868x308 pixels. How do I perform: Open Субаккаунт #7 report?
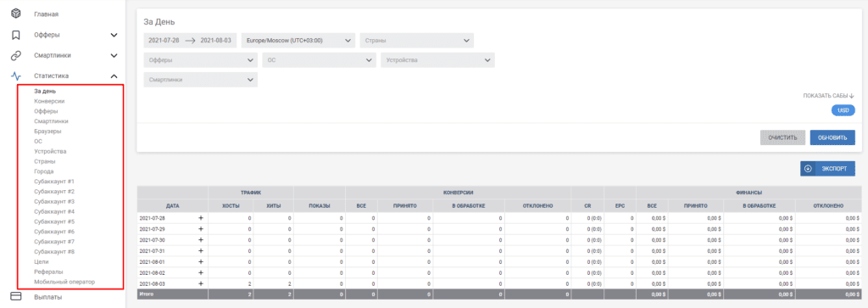pyautogui.click(x=54, y=242)
